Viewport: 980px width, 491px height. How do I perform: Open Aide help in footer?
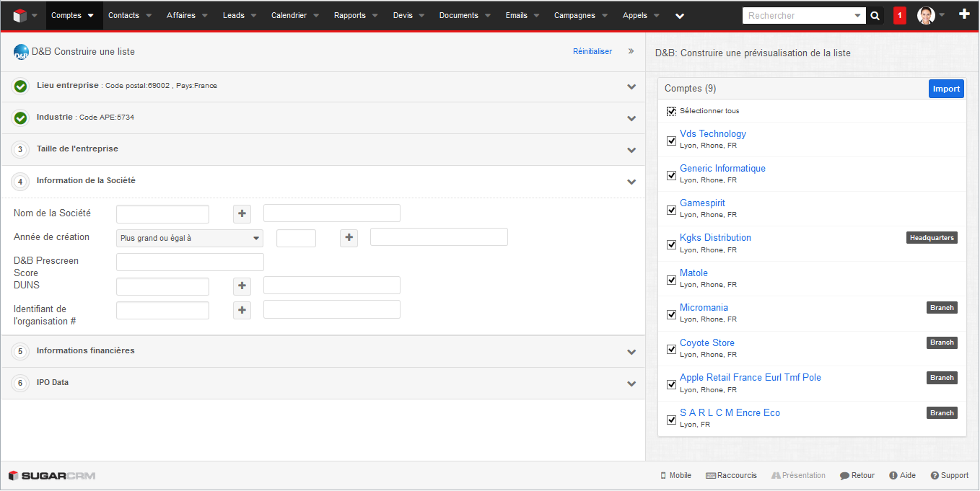click(902, 476)
